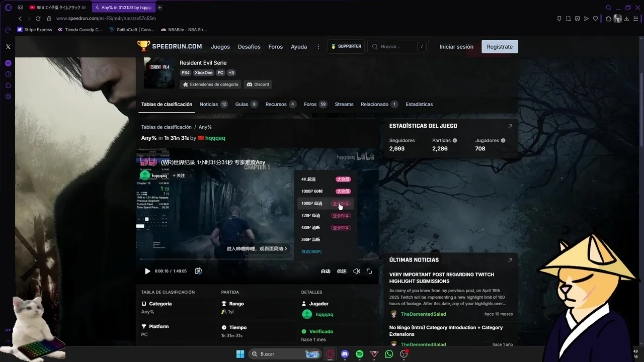The image size is (644, 362).
Task: Click the Supporter badge button
Action: [346, 46]
